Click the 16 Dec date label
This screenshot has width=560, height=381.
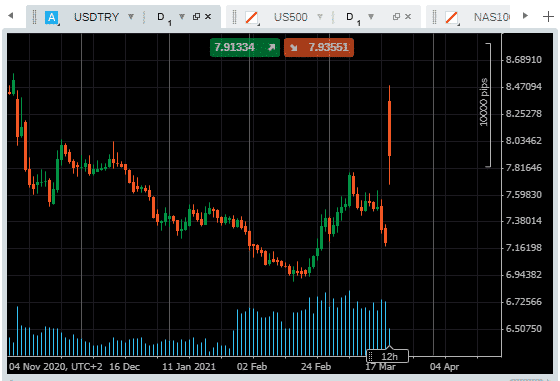(x=124, y=367)
